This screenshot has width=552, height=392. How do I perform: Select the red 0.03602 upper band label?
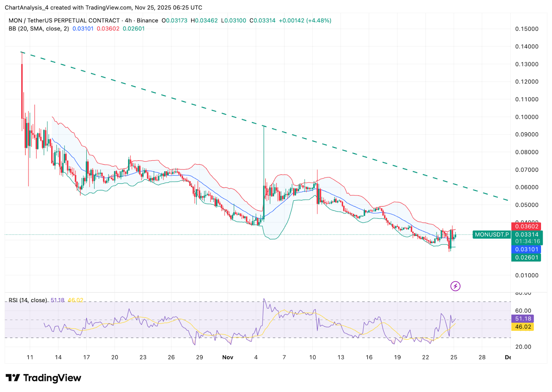(x=526, y=227)
